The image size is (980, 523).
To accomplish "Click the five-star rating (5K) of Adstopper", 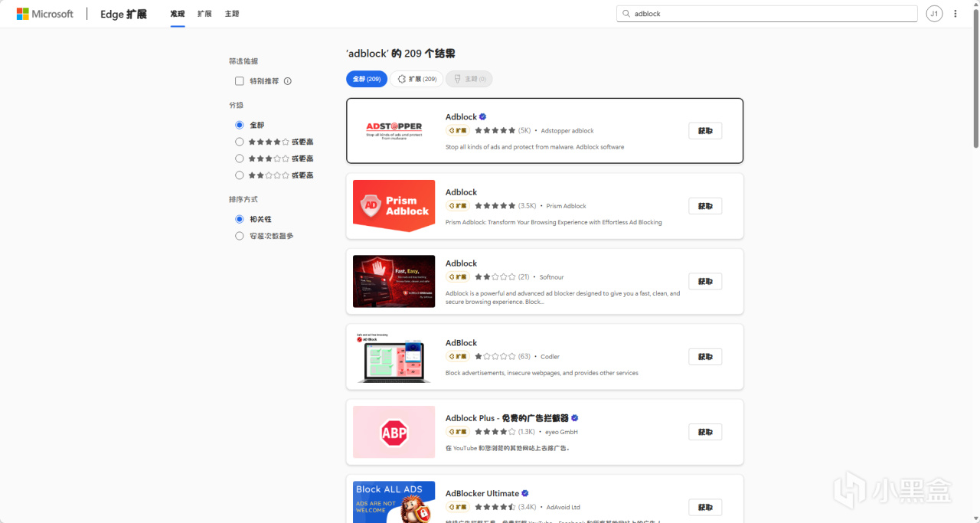I will [502, 131].
